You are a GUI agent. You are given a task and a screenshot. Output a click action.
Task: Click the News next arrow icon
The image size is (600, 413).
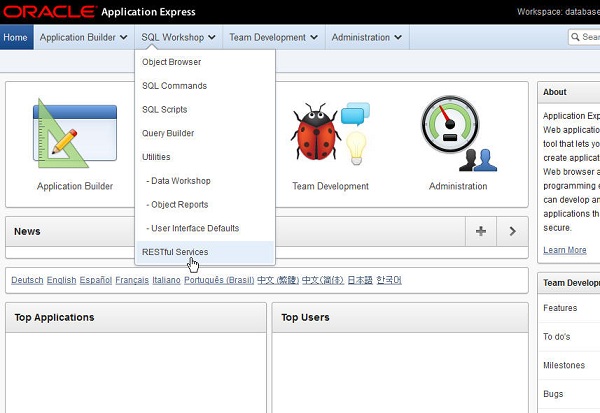click(x=512, y=231)
